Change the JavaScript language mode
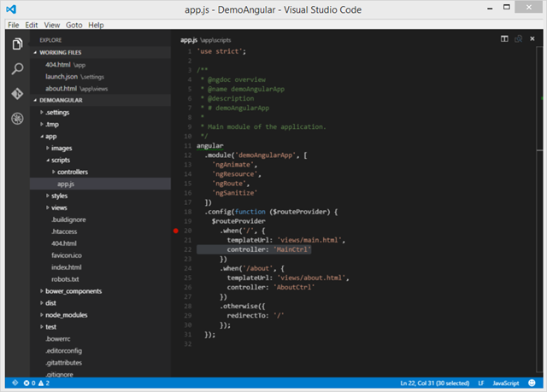Screen dimensions: 547x392 coord(506,383)
